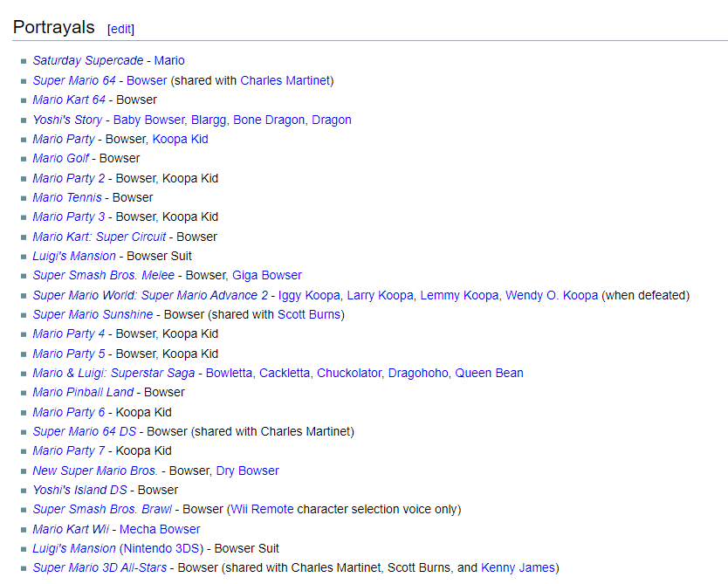Click the plain Bowser text in the Yoshi's Island DS row

click(x=158, y=491)
